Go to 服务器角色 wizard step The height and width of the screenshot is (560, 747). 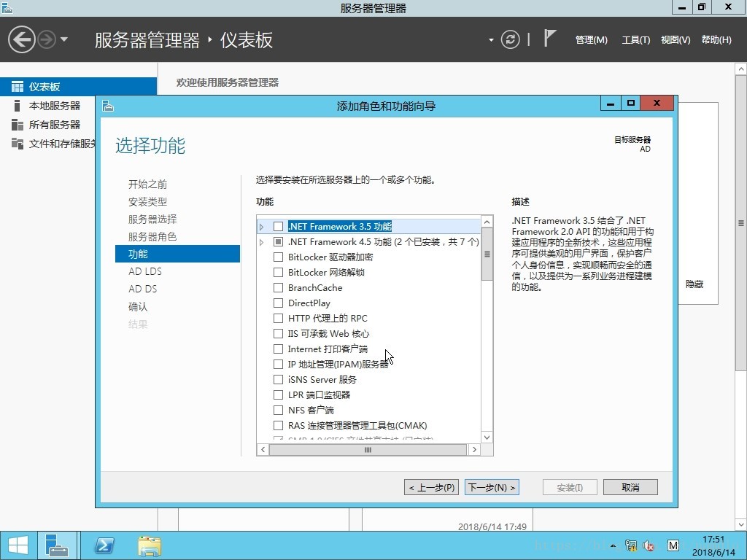click(152, 237)
